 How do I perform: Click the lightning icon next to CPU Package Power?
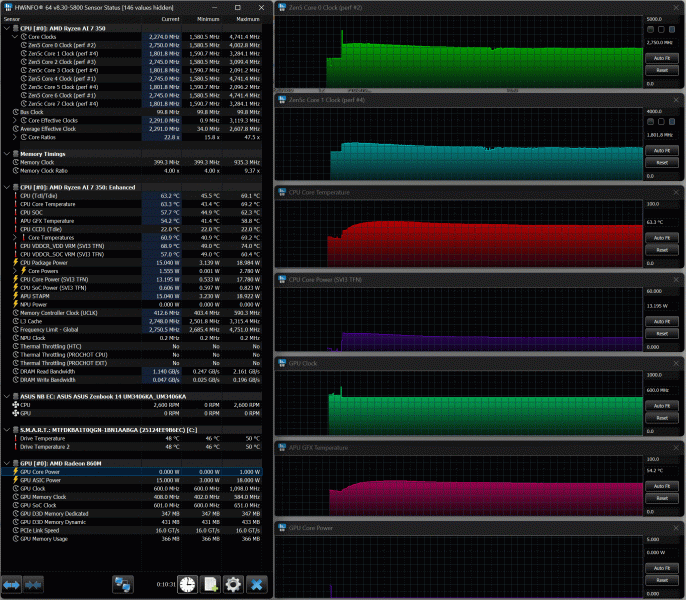click(x=16, y=263)
